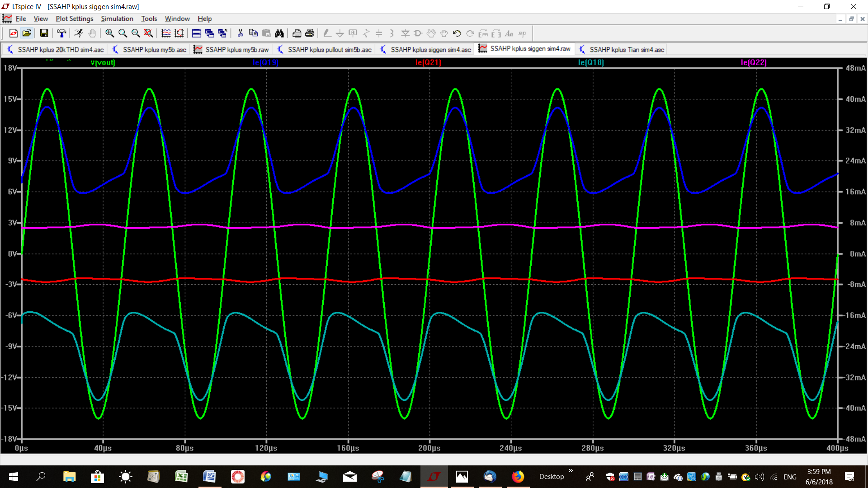Screen dimensions: 868x488
Task: Click the Ie(Q21) trace label
Action: click(428, 62)
